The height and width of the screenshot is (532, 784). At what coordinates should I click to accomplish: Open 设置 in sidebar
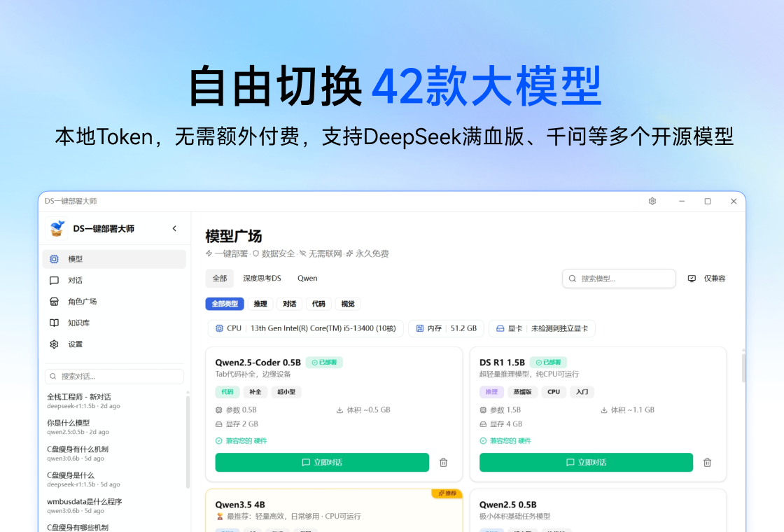(x=115, y=344)
